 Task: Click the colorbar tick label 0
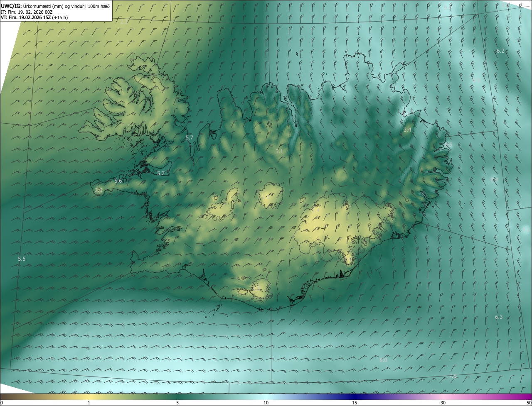(2, 403)
